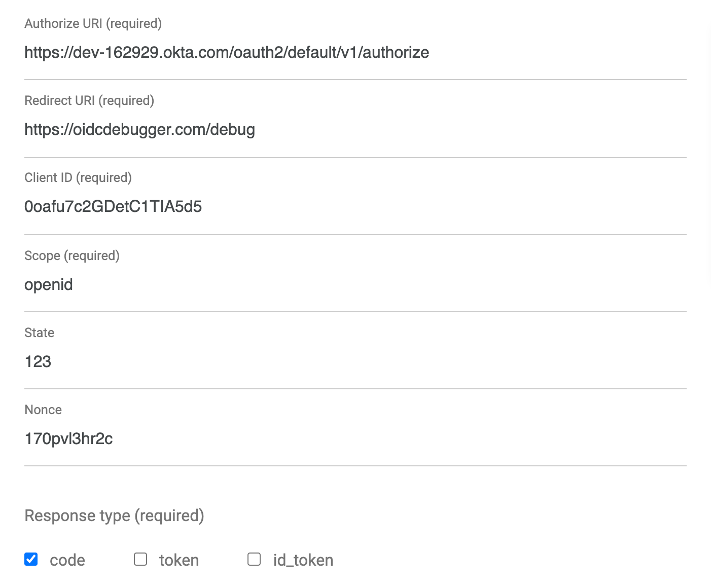Click the "Authorize URI (required)" label

[93, 24]
